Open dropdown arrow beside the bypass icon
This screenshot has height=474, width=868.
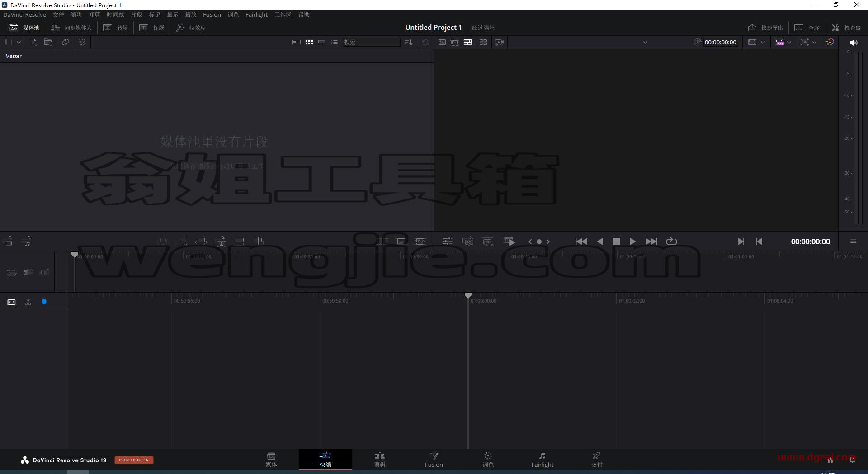point(814,42)
